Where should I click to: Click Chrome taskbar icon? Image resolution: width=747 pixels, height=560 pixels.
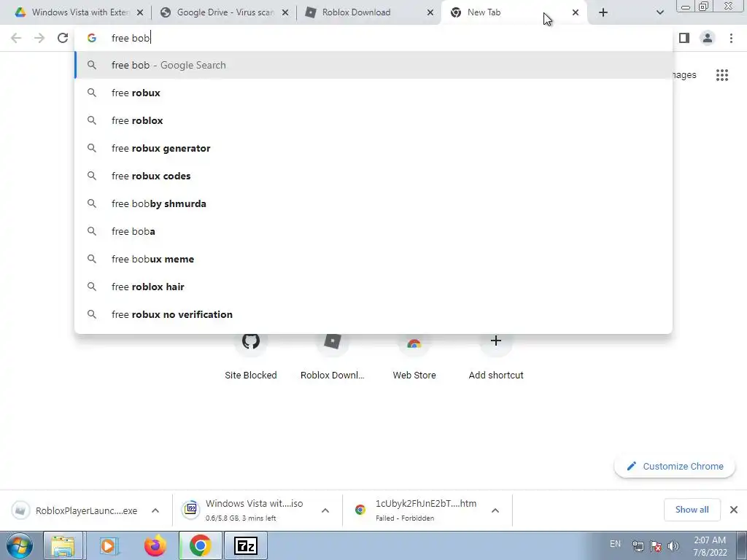coord(200,545)
